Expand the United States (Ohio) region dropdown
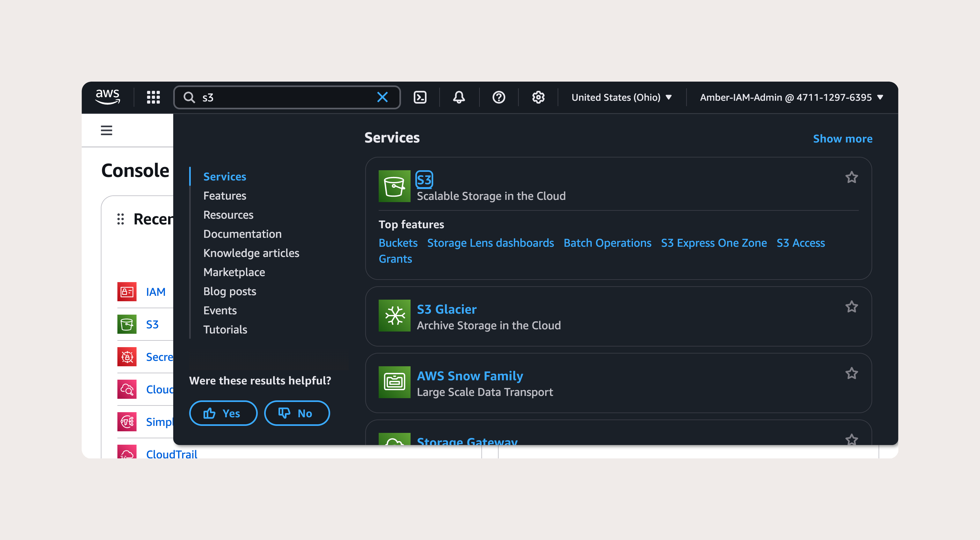This screenshot has height=540, width=980. 621,97
